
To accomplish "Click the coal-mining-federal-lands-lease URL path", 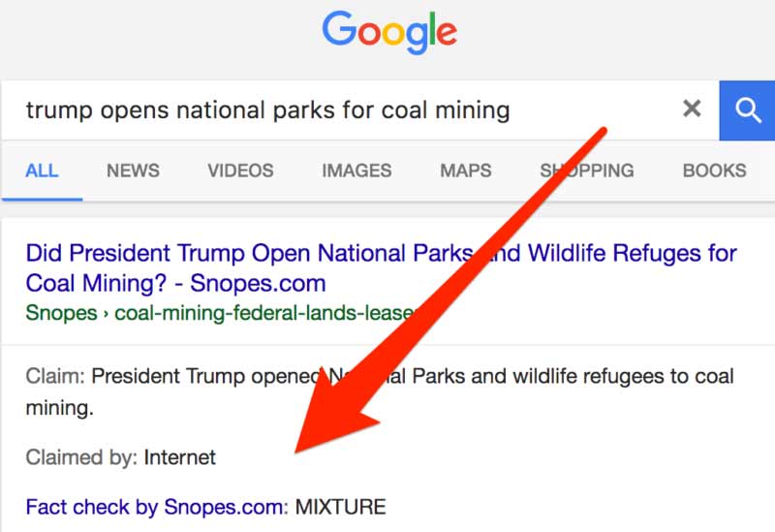I will click(x=264, y=313).
